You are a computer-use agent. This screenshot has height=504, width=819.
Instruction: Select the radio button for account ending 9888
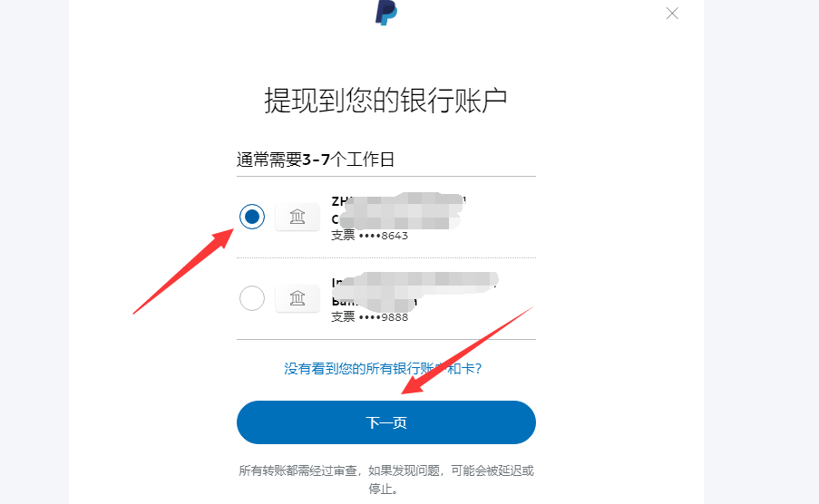(252, 298)
